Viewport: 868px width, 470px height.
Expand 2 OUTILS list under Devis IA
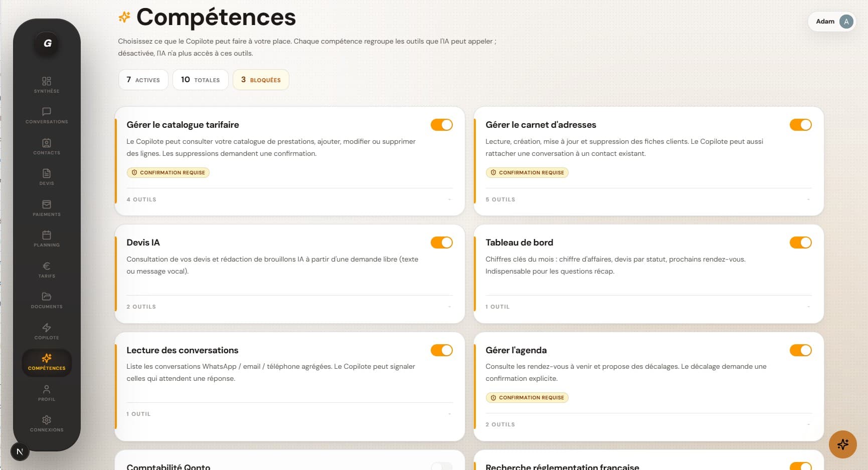(289, 307)
